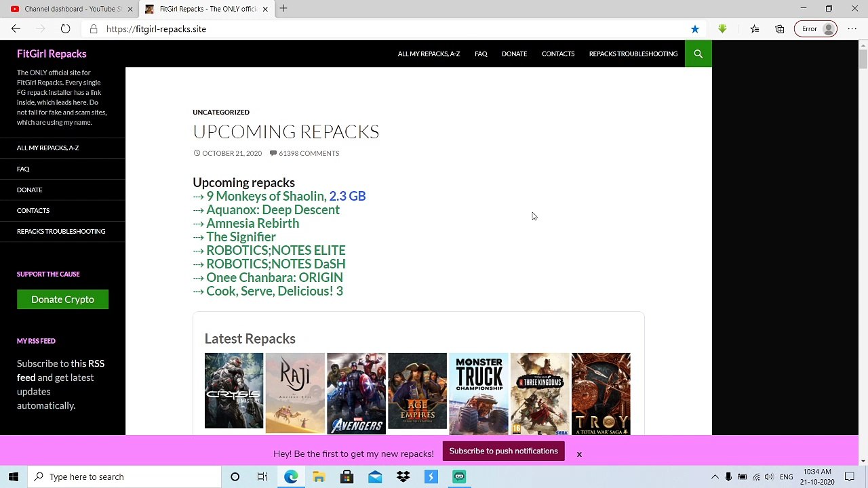Open the sidebar DONATE link
This screenshot has height=488, width=868.
click(x=29, y=190)
